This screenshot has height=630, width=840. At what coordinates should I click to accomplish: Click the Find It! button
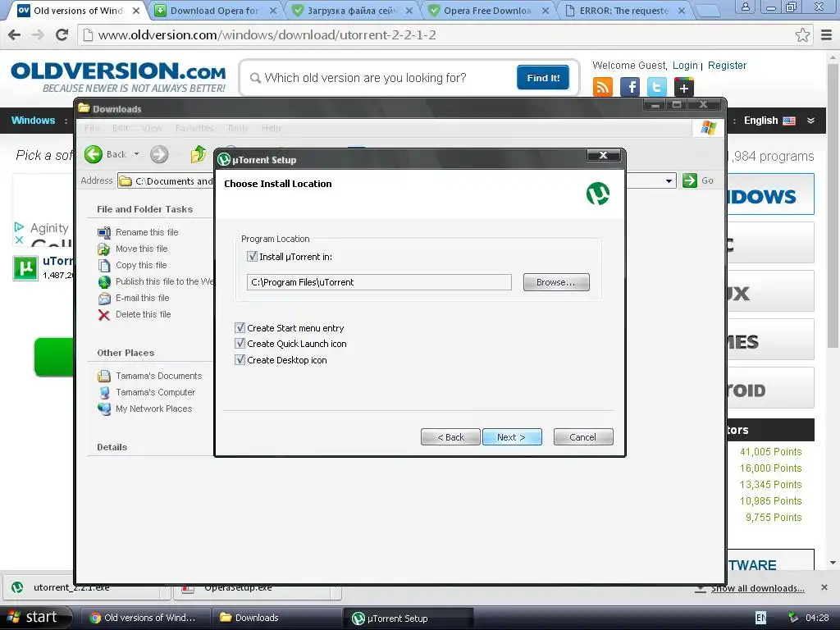point(543,78)
